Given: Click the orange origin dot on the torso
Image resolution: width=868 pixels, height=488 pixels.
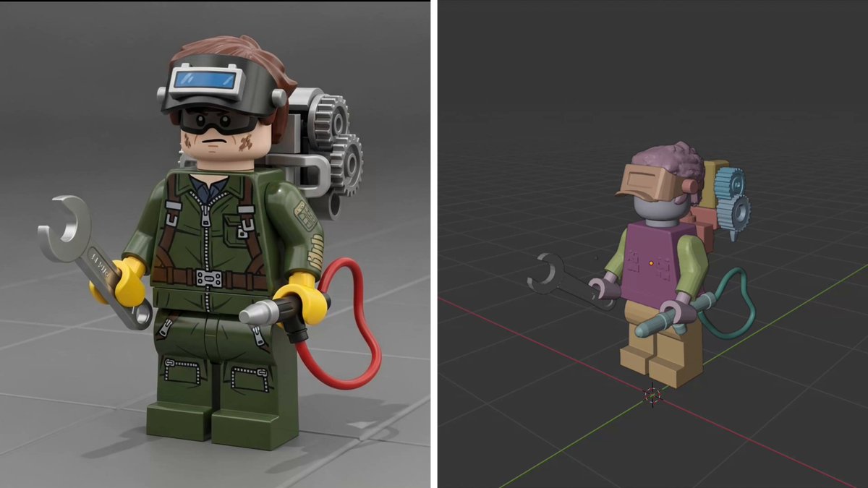Looking at the screenshot, I should [x=651, y=262].
